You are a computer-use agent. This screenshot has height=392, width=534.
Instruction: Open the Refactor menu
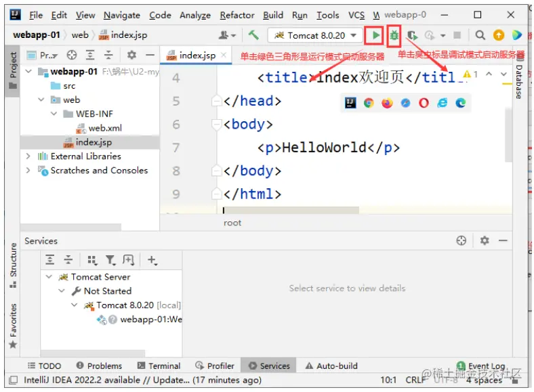coord(237,16)
